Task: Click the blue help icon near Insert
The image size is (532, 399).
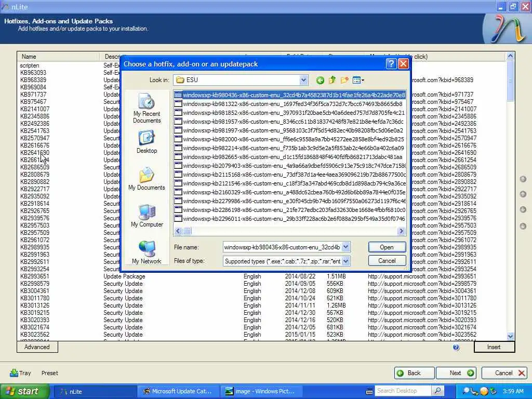Action: point(456,347)
